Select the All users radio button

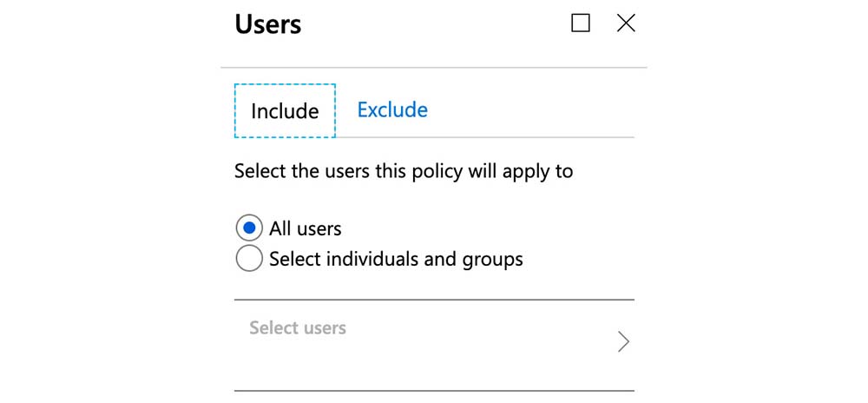(249, 228)
